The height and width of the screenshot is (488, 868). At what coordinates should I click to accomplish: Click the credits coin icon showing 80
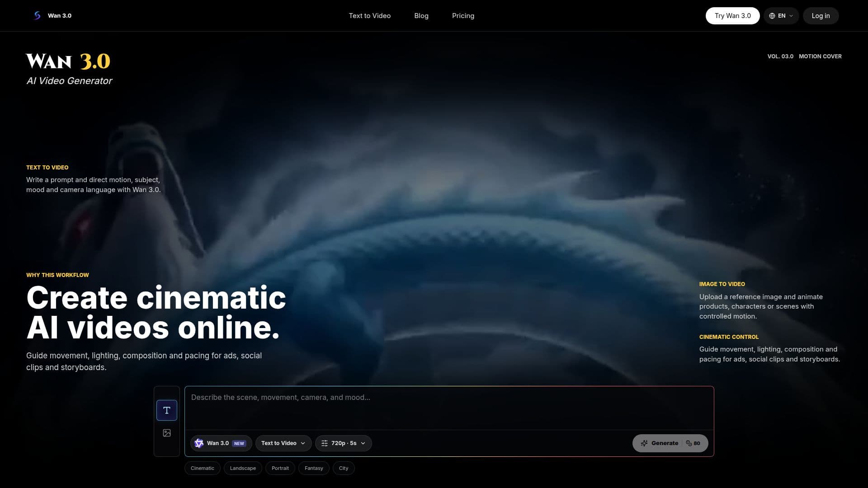tap(689, 443)
